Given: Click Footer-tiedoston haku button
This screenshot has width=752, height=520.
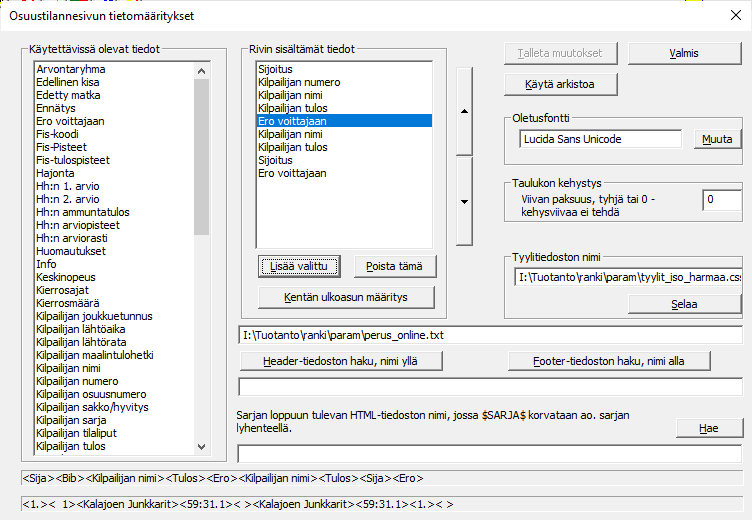Looking at the screenshot, I should click(x=610, y=360).
